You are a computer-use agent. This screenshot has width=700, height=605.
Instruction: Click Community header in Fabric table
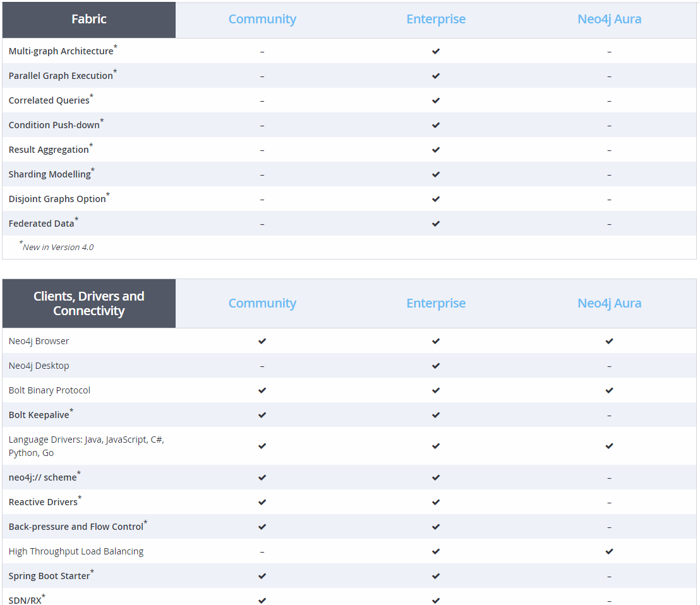[262, 19]
